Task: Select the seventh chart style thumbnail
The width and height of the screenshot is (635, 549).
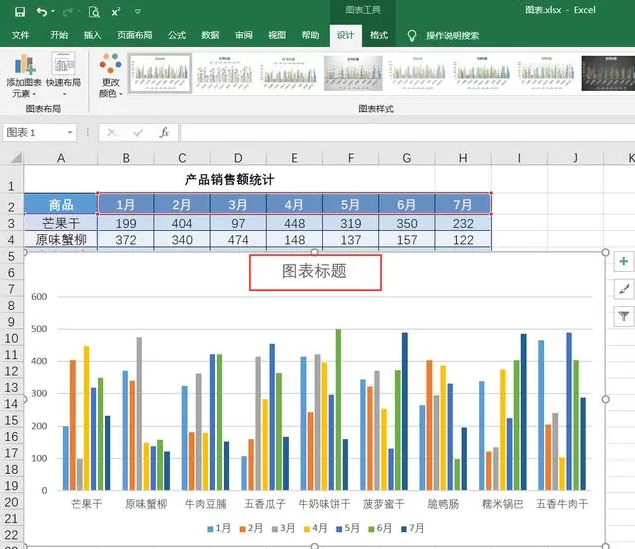Action: coord(546,73)
